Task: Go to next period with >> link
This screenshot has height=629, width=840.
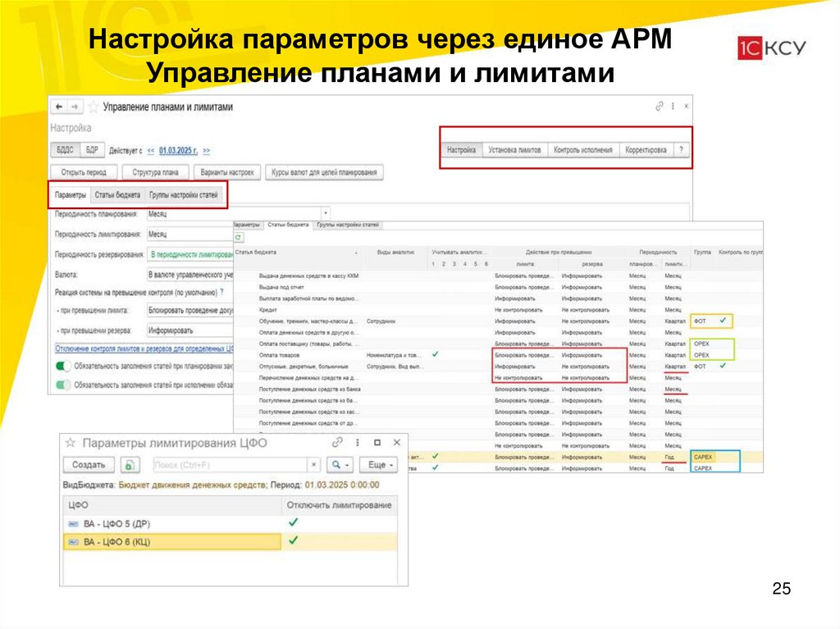Action: [207, 151]
